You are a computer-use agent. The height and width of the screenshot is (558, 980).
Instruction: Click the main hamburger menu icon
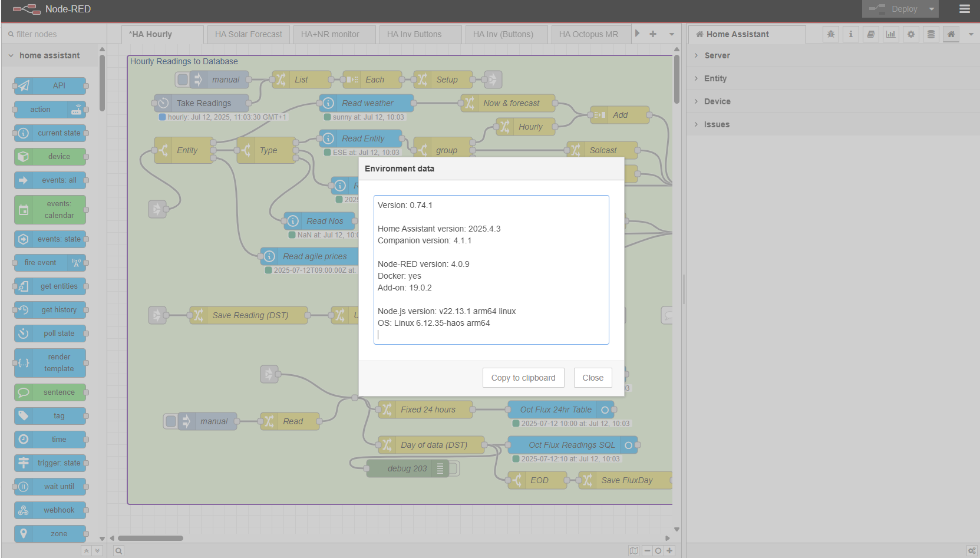(x=964, y=9)
